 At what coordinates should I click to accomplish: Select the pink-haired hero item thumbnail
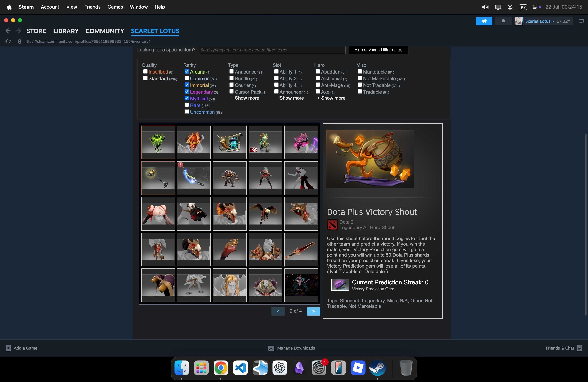pos(158,214)
